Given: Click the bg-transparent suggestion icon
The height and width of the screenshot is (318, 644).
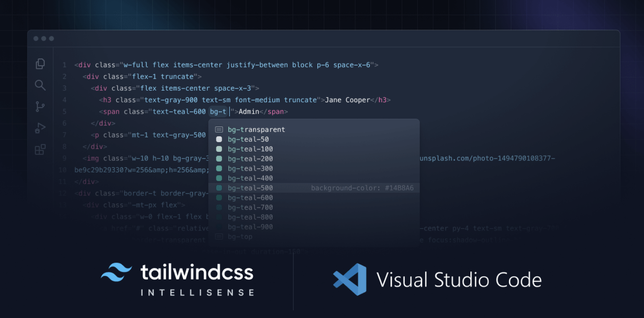Looking at the screenshot, I should [219, 130].
